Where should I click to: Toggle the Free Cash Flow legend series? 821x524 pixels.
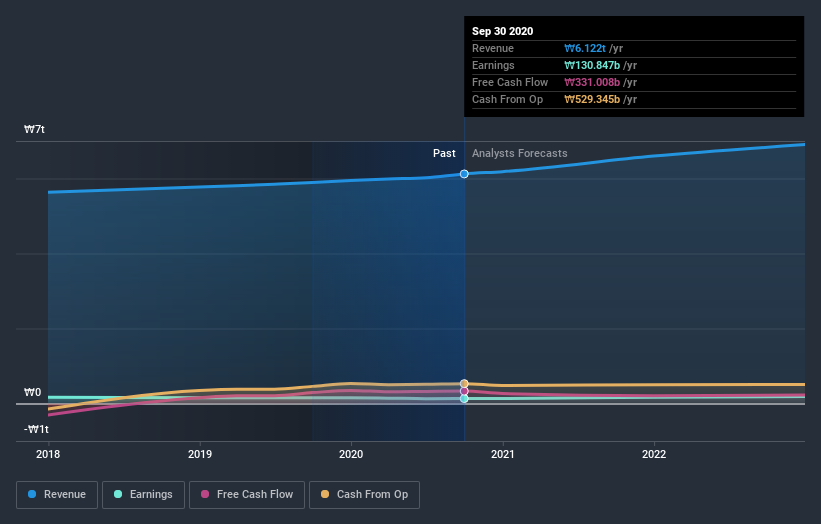[x=247, y=495]
